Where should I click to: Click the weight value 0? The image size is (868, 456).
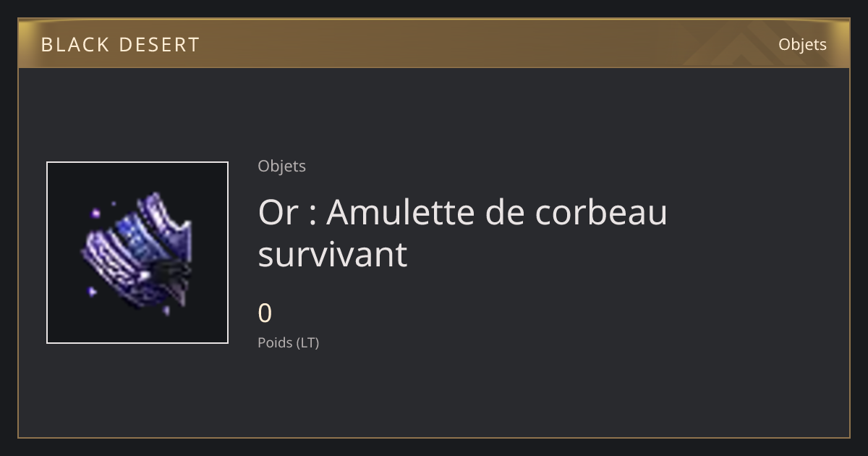point(265,313)
